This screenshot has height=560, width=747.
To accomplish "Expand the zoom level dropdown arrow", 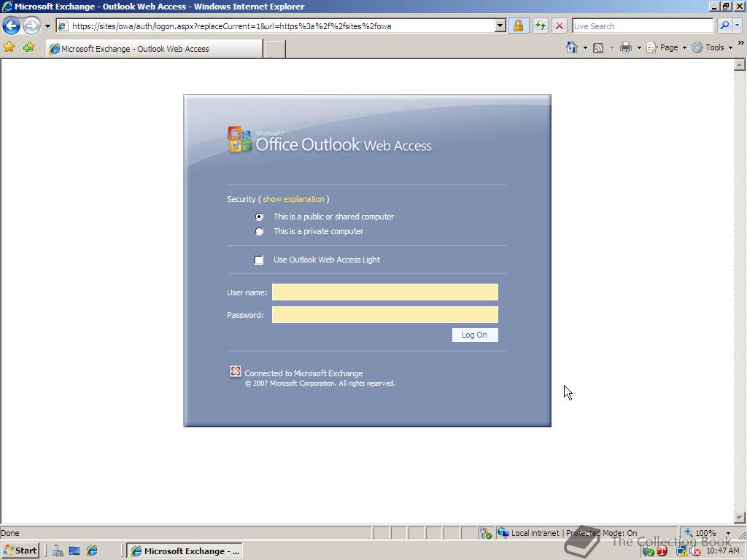I will [728, 533].
